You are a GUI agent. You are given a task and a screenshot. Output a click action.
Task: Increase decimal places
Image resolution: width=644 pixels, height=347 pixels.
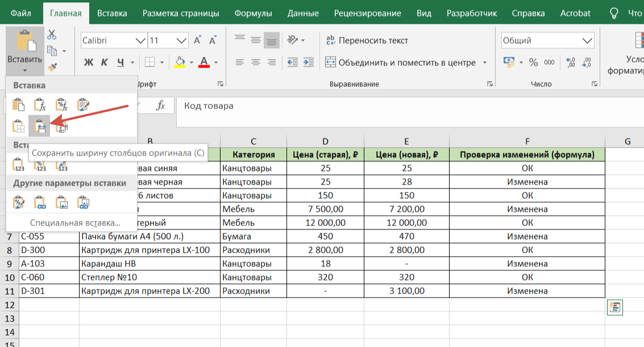[571, 62]
